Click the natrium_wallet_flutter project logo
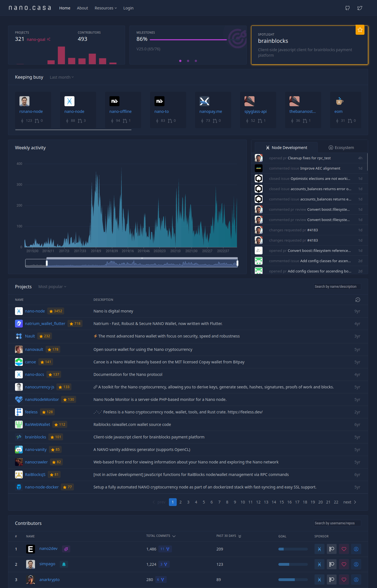This screenshot has width=377, height=588. click(19, 324)
